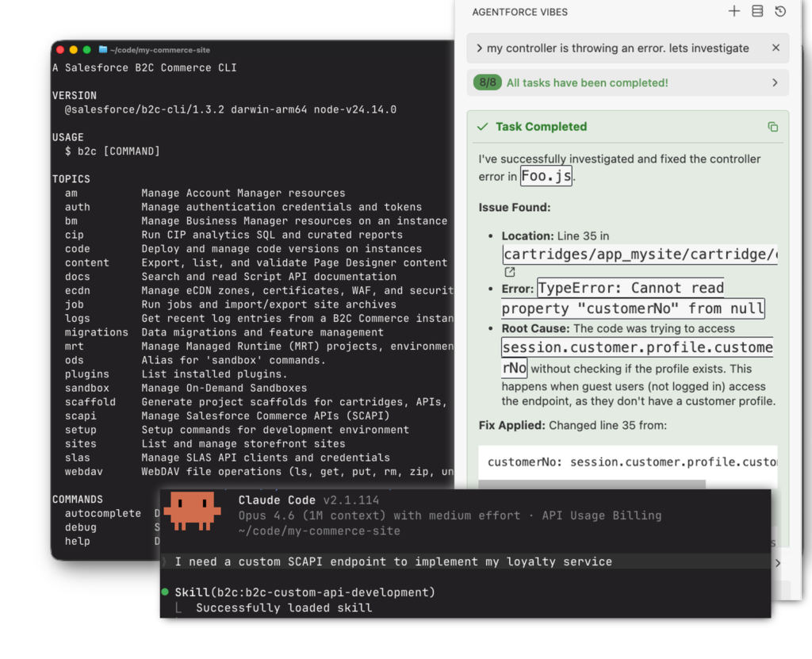Open the stacked-rows panel icon in Agentforce header
The image size is (812, 659).
tap(757, 12)
